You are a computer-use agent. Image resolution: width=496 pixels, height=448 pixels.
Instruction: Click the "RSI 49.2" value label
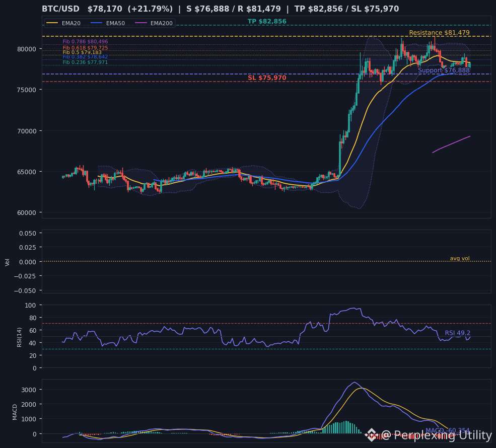(x=457, y=333)
